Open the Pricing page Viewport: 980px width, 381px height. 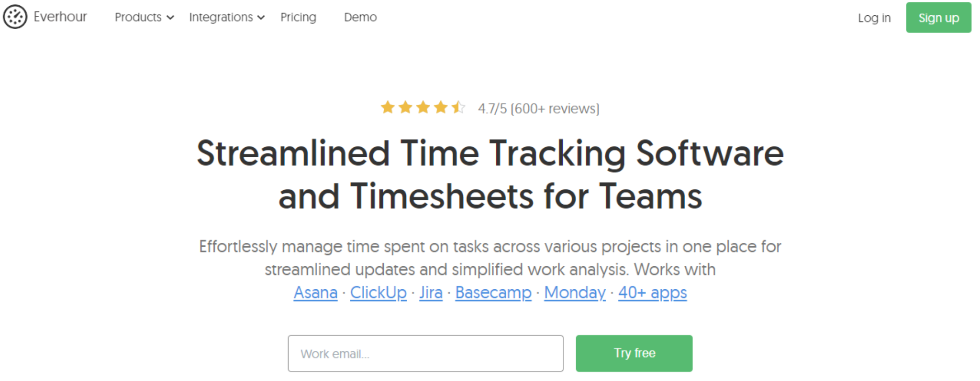coord(298,18)
